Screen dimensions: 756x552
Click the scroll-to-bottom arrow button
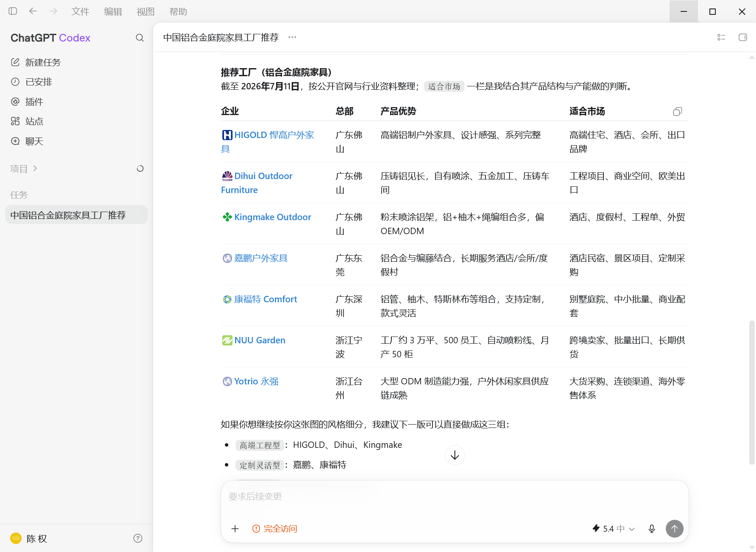click(x=455, y=455)
